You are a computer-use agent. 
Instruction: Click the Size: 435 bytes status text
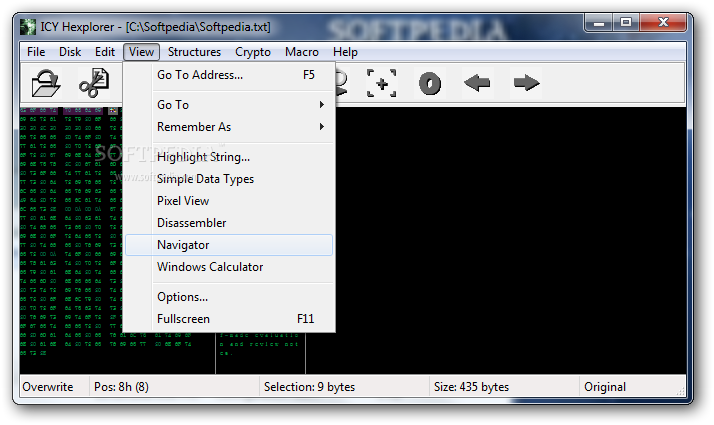tap(471, 387)
